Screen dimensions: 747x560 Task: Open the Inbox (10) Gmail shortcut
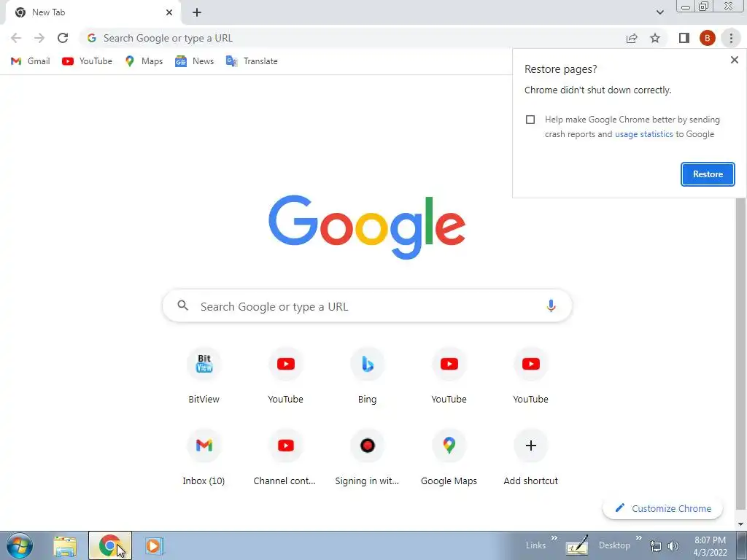[204, 458]
